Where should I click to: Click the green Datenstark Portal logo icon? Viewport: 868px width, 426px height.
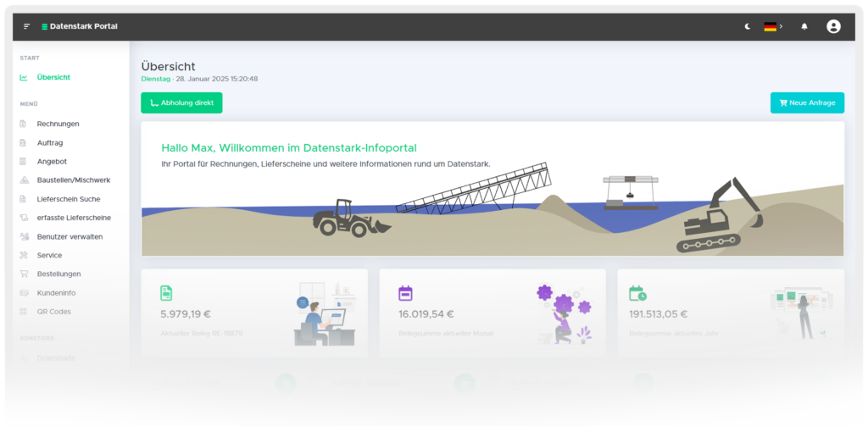(x=44, y=26)
